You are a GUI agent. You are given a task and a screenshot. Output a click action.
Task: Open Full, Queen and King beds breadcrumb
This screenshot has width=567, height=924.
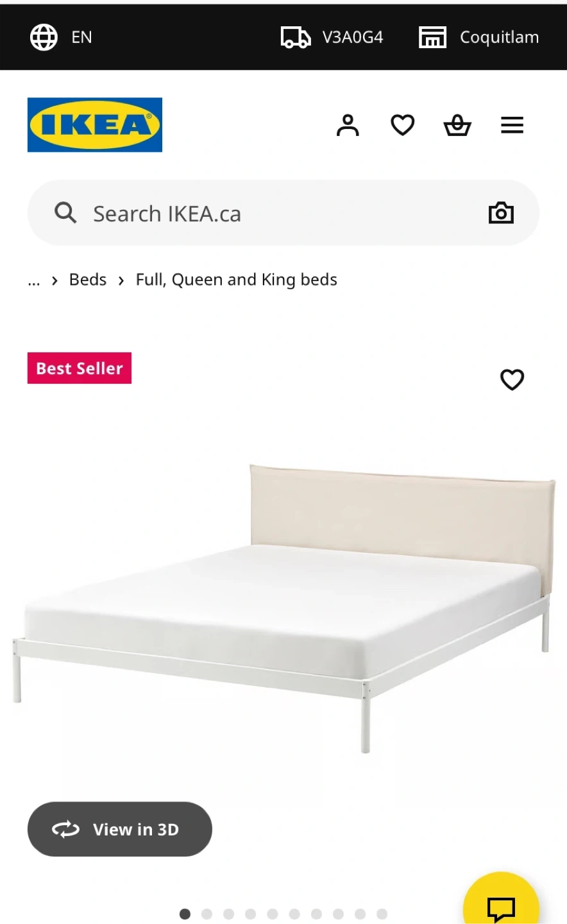point(237,280)
